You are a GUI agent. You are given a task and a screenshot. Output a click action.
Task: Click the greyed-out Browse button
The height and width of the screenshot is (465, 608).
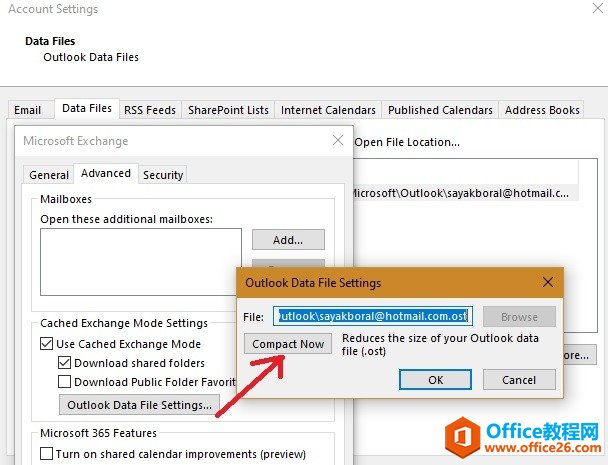(x=519, y=317)
